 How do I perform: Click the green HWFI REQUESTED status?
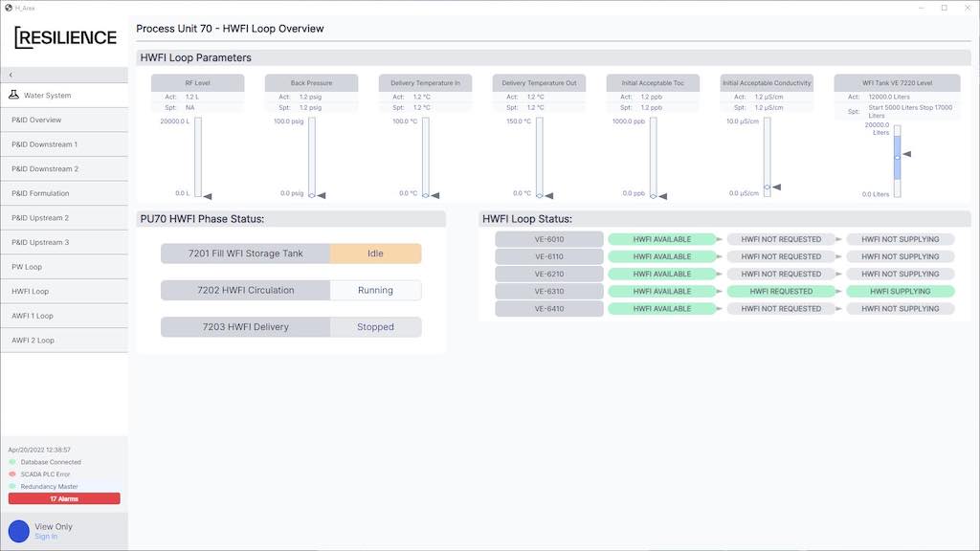pyautogui.click(x=781, y=291)
